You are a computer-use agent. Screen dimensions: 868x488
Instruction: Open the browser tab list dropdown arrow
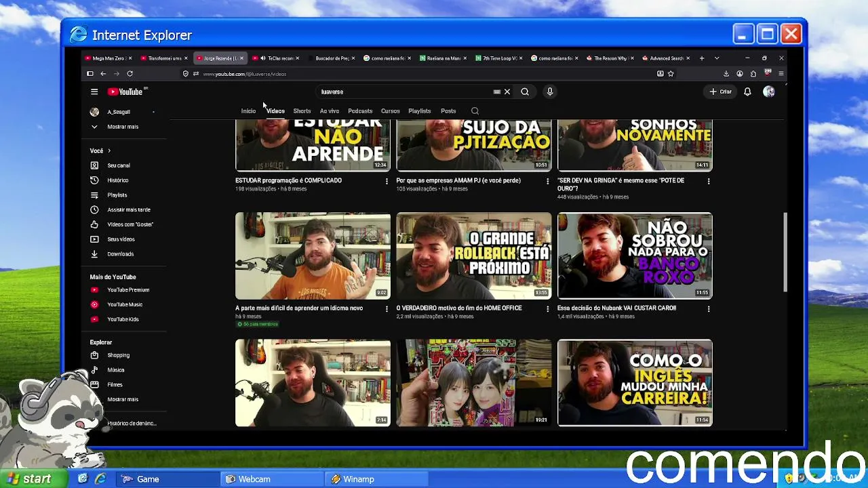(717, 58)
